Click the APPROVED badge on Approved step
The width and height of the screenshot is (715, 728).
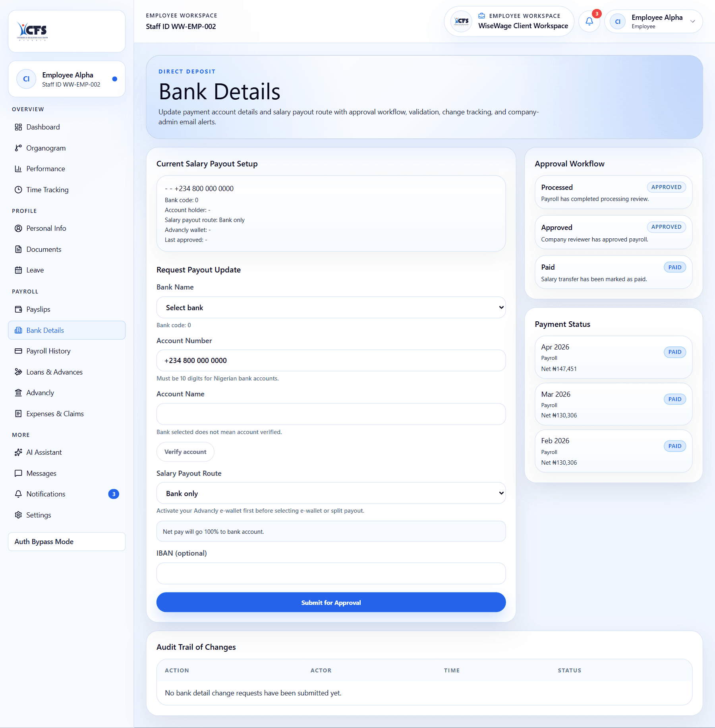coord(666,227)
